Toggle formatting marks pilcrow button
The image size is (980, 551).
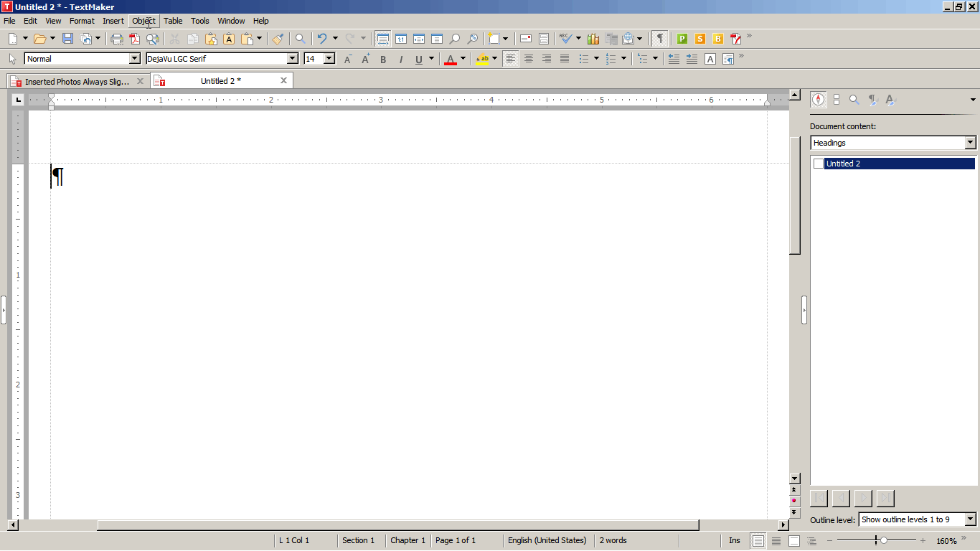[659, 39]
